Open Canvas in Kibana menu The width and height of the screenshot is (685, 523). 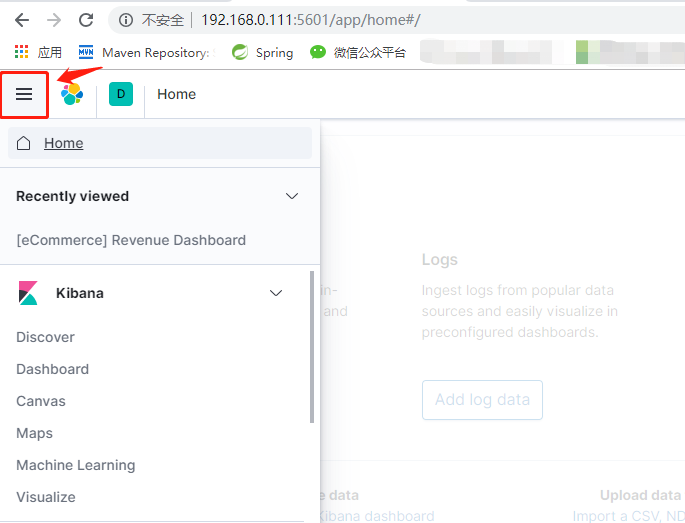tap(41, 401)
